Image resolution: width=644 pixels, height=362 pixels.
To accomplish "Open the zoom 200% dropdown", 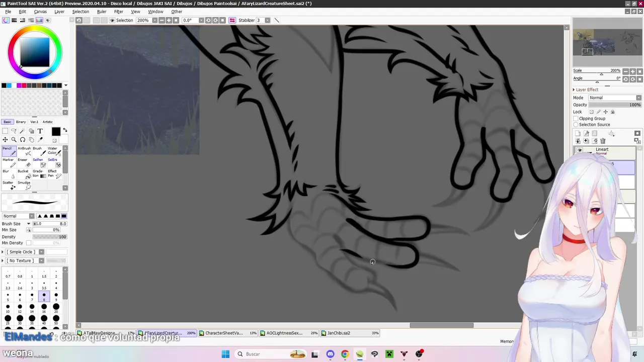I will pos(154,20).
